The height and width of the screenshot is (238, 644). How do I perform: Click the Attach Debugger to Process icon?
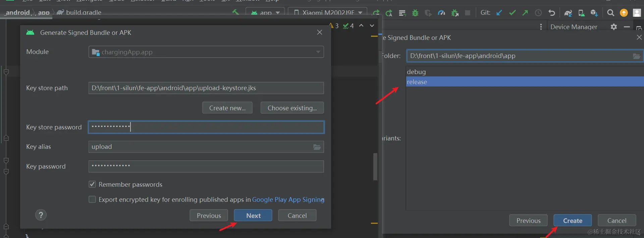pos(455,13)
